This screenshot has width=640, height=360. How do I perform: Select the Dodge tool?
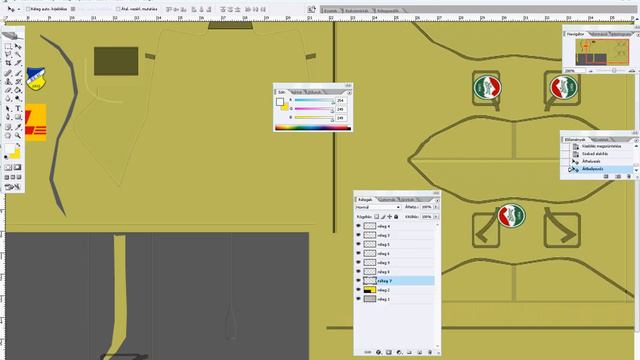(18, 98)
